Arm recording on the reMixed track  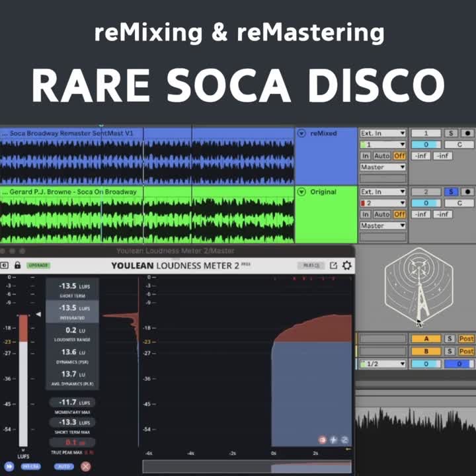(x=467, y=134)
